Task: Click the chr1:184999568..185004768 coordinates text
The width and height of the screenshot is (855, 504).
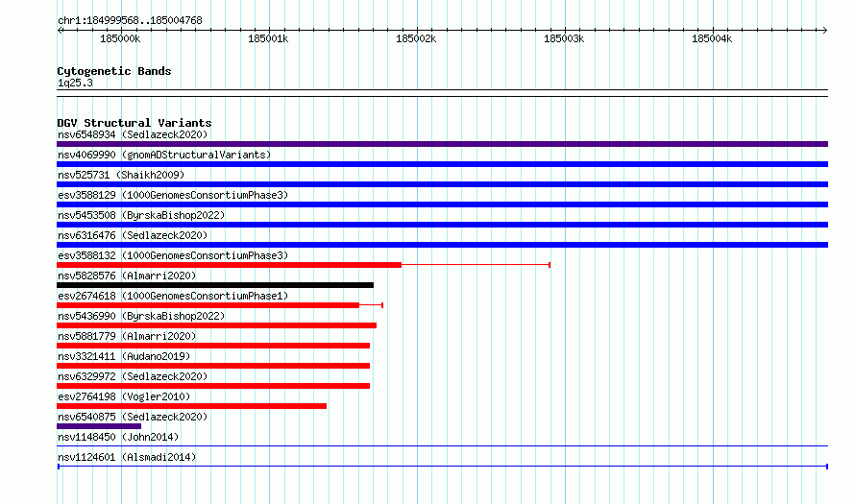Action: 130,20
